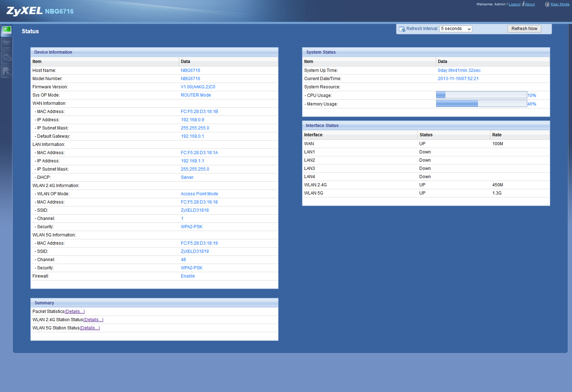Image resolution: width=572 pixels, height=392 pixels.
Task: Select firmware version V1.00(AAKG.2)C0
Action: 198,87
